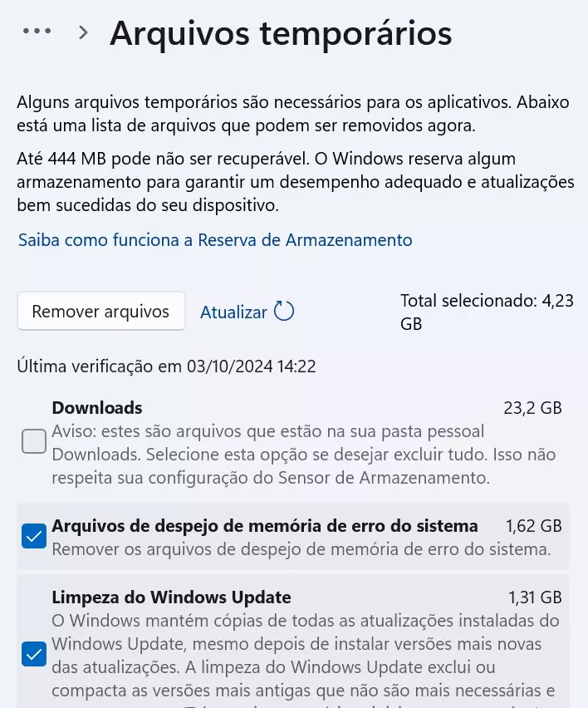
Task: Click the Downloads warning description text
Action: (304, 455)
